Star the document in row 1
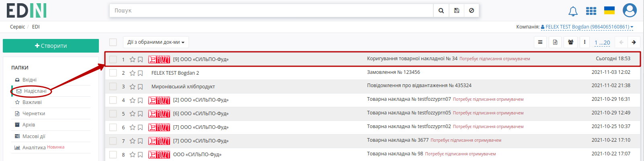Viewport: 644px width, 161px height. coord(132,59)
